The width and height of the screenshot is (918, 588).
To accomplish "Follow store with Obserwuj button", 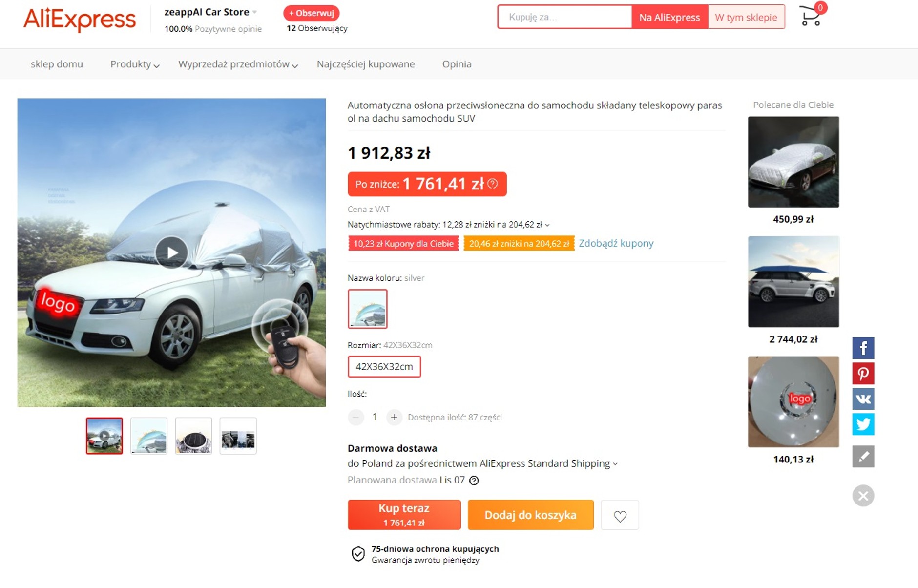I will click(x=312, y=13).
